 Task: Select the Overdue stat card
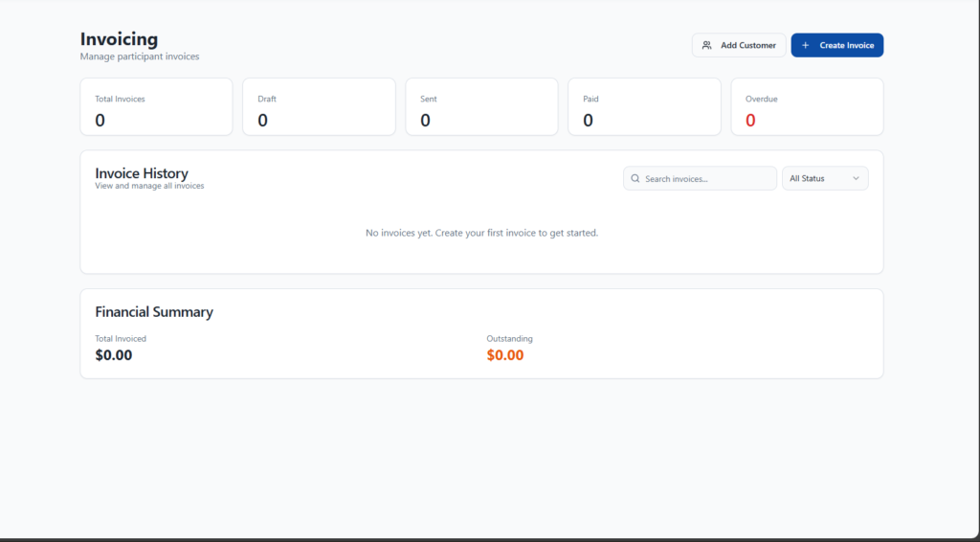pos(807,107)
